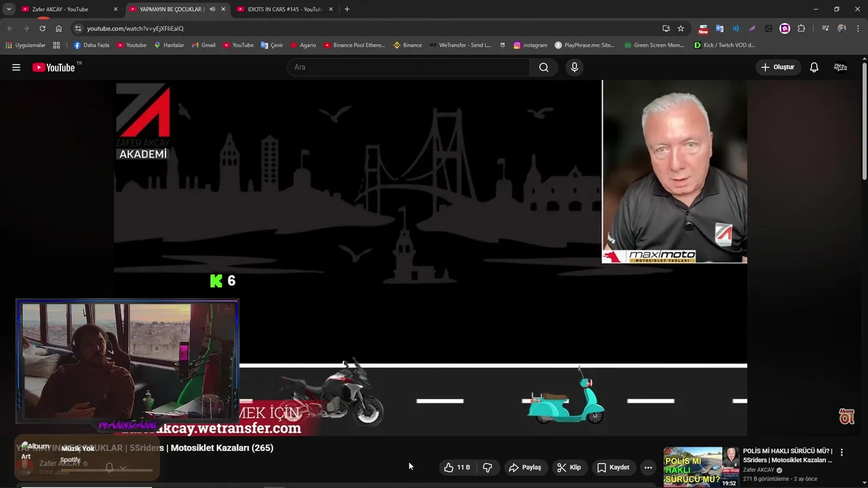Dislike the video with the thumbs-down button
The image size is (868, 488).
[488, 467]
